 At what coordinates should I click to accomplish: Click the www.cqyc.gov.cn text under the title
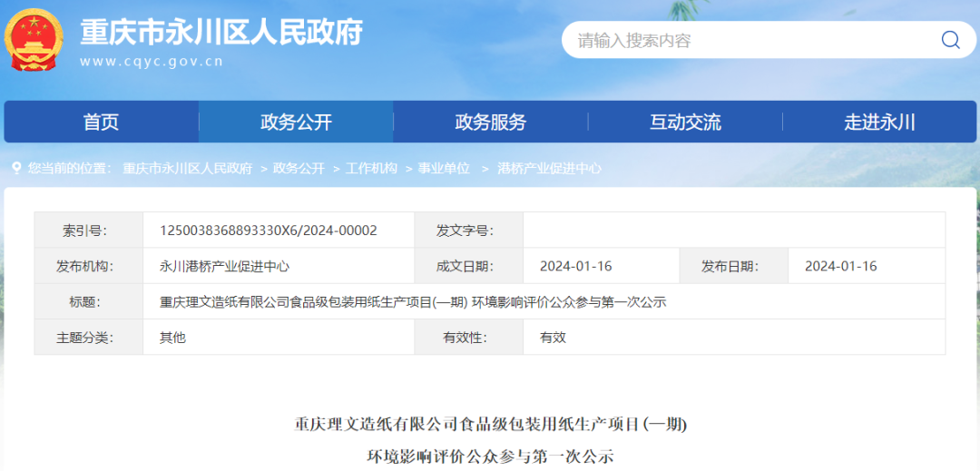click(152, 62)
